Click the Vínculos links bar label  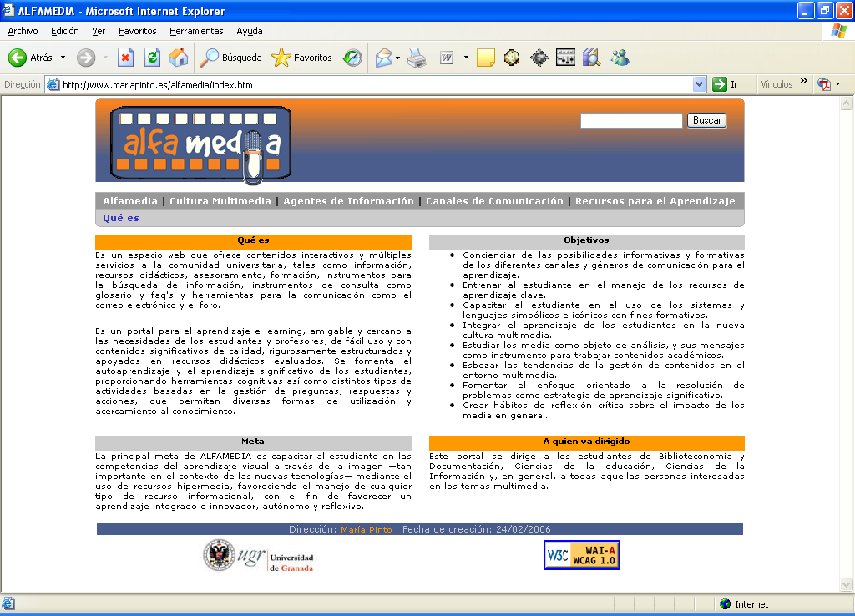click(x=777, y=84)
